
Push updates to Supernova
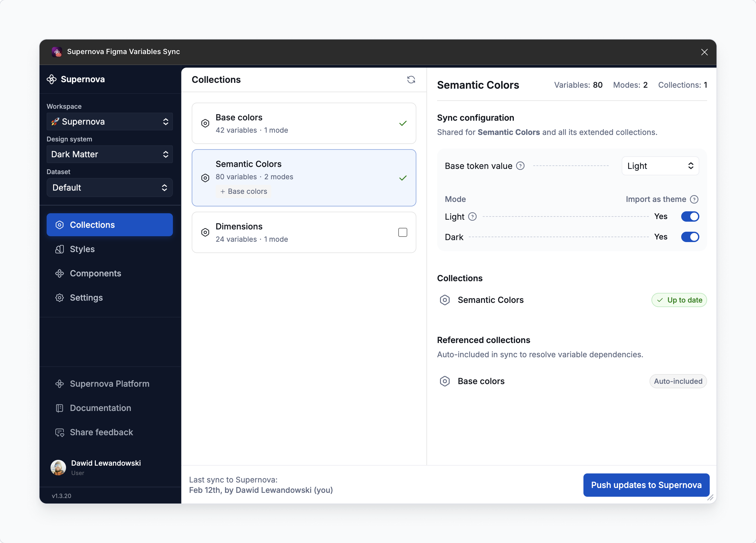(646, 485)
